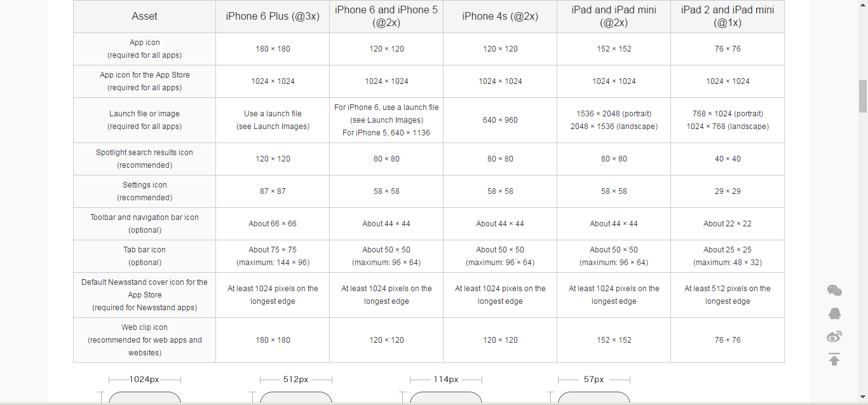Select the "Spotlight search results icon" row label
The width and height of the screenshot is (868, 405).
tap(145, 153)
